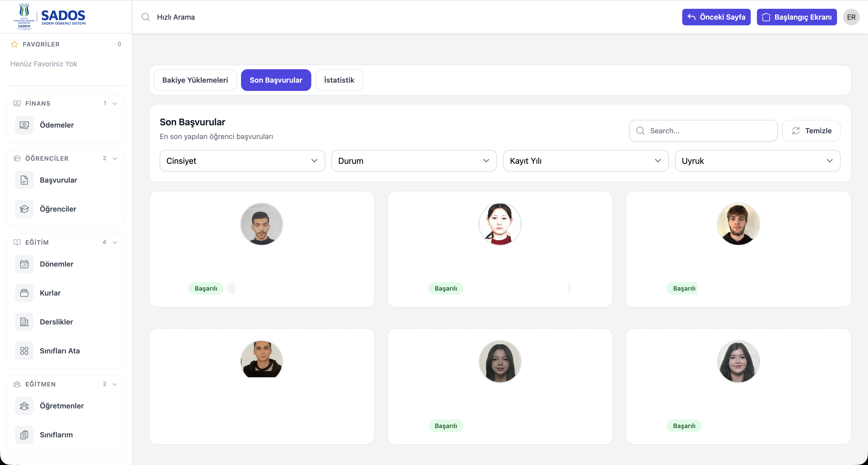868x465 pixels.
Task: Collapse the Eğitim section chevron
Action: click(114, 242)
